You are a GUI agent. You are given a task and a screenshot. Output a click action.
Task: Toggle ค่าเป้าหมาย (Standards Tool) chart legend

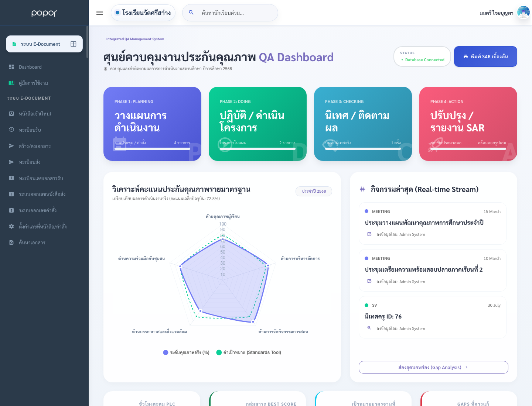tap(249, 352)
